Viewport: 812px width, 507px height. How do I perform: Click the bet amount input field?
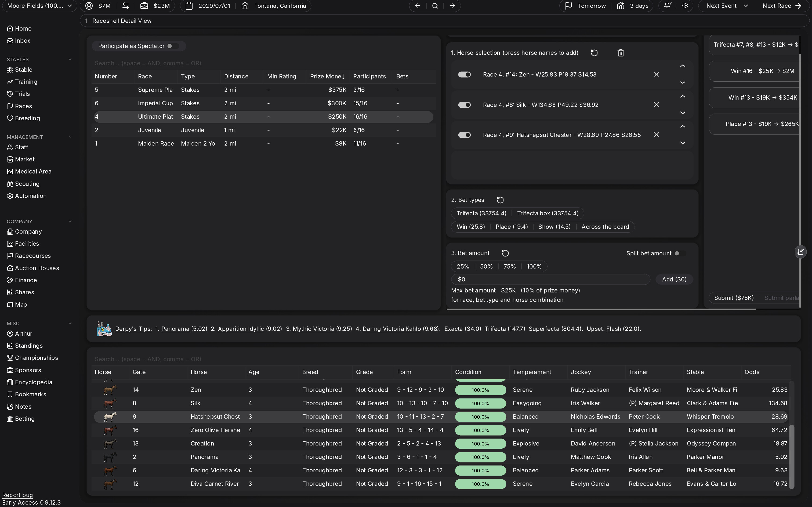550,279
